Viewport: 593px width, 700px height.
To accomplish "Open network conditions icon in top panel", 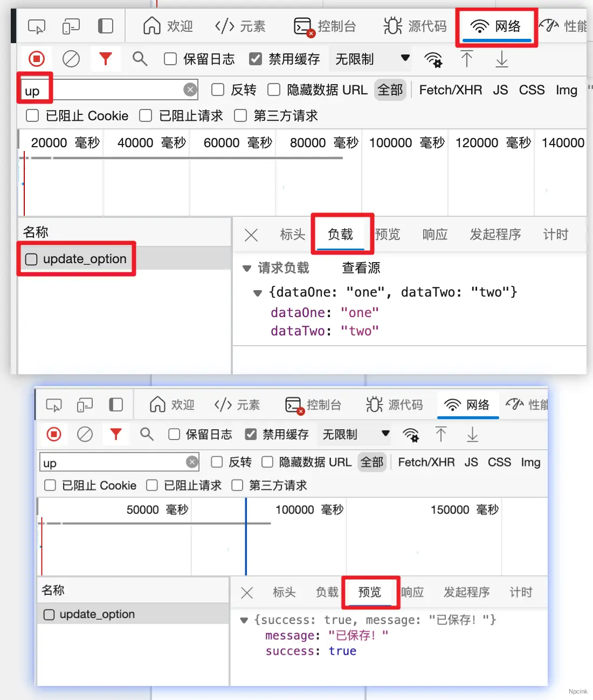I will click(433, 59).
